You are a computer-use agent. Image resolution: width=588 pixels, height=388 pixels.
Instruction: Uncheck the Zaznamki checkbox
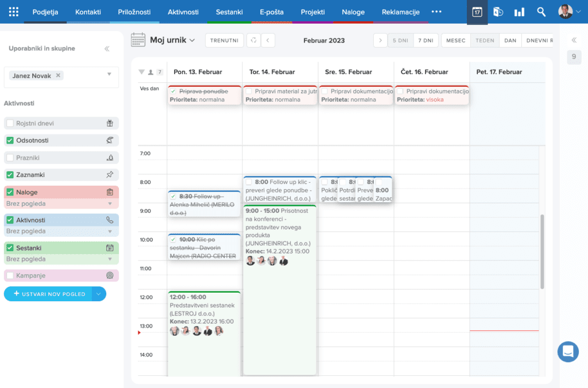click(10, 175)
